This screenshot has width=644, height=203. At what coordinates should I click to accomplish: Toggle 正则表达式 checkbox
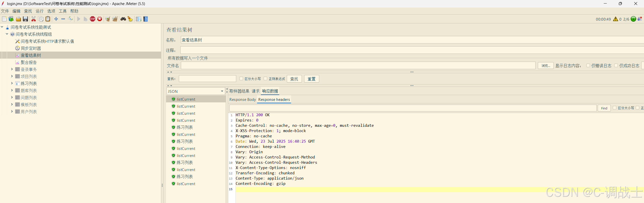coord(265,78)
